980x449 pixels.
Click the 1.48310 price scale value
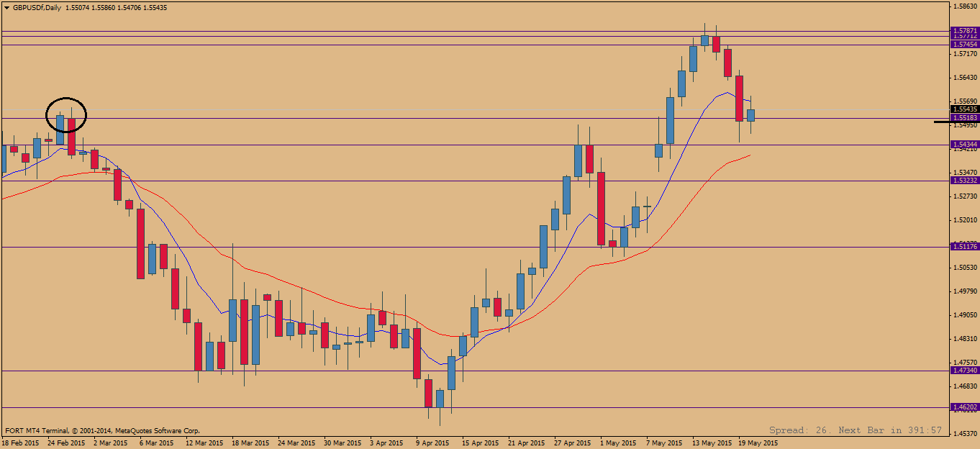965,338
